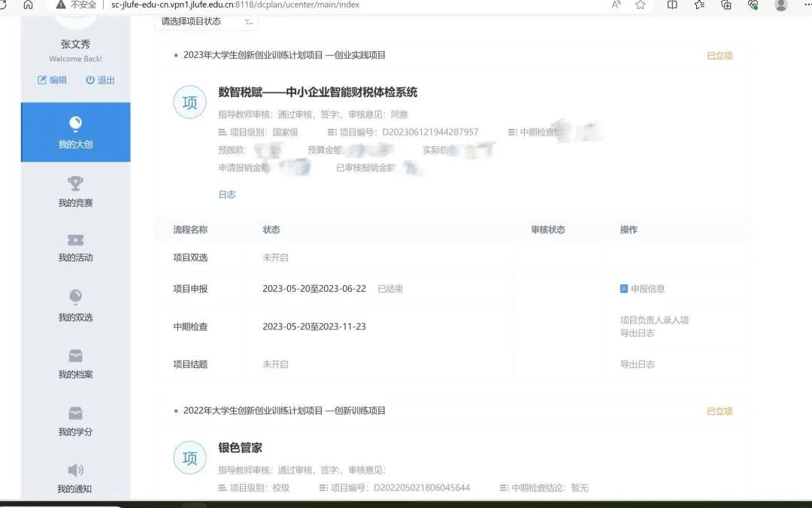Open browser collections icon
This screenshot has width=812, height=508.
pyautogui.click(x=726, y=5)
